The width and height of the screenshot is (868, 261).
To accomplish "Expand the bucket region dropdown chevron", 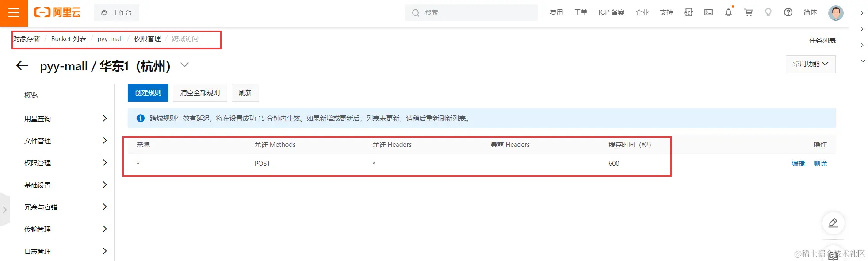I will 185,65.
